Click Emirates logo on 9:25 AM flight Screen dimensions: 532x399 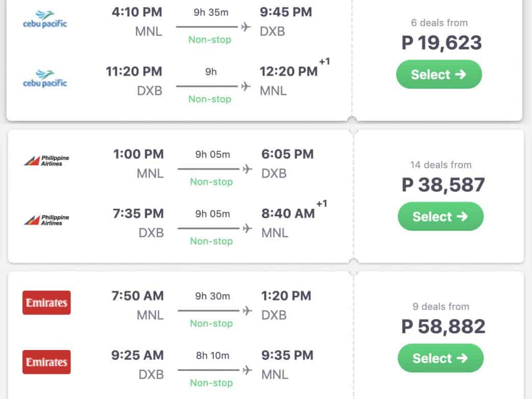(x=46, y=362)
